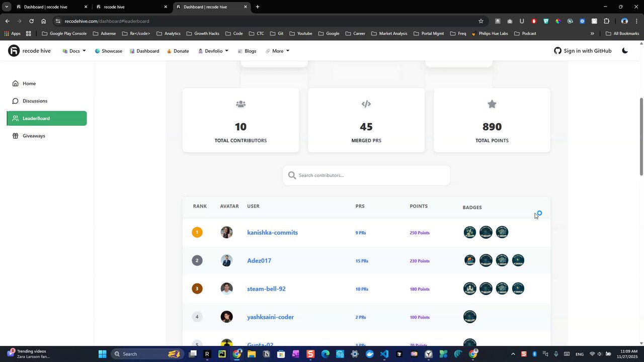Screen dimensions: 644x362
Task: Open the Windows Start menu
Action: point(103,354)
